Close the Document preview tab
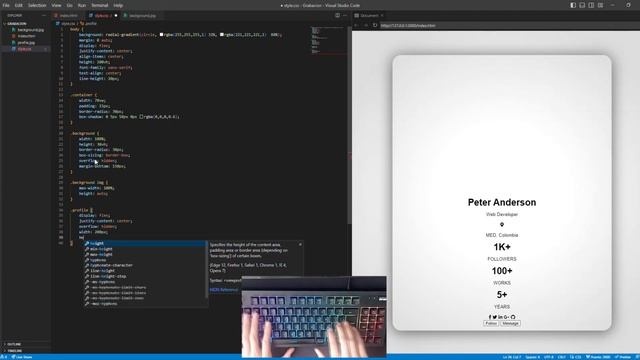This screenshot has height=360, width=640. point(382,16)
